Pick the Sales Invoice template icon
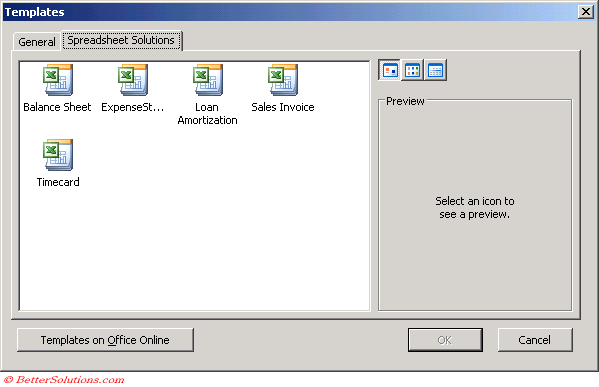 pos(283,80)
